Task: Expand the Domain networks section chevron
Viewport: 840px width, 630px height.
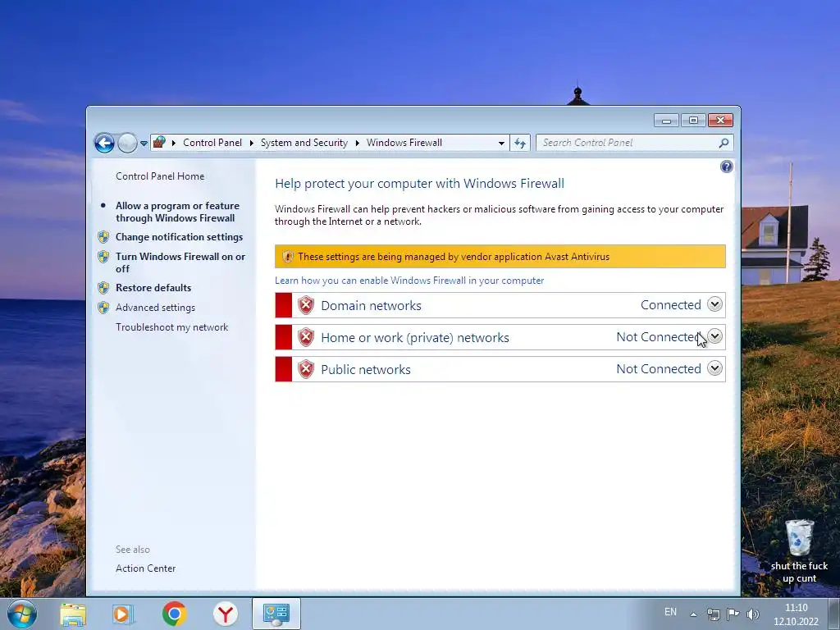Action: tap(714, 304)
